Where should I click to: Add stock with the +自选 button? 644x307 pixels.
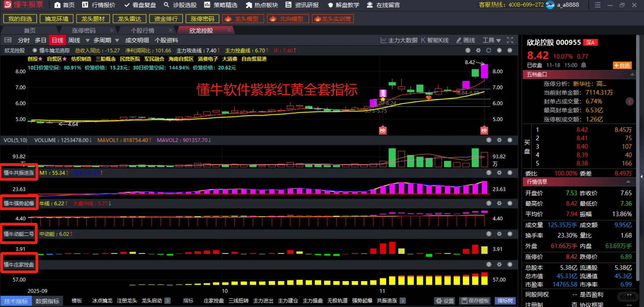click(622, 65)
